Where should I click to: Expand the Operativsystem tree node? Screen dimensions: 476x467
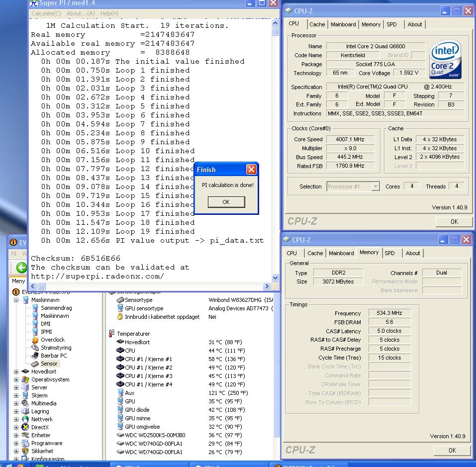point(16,379)
